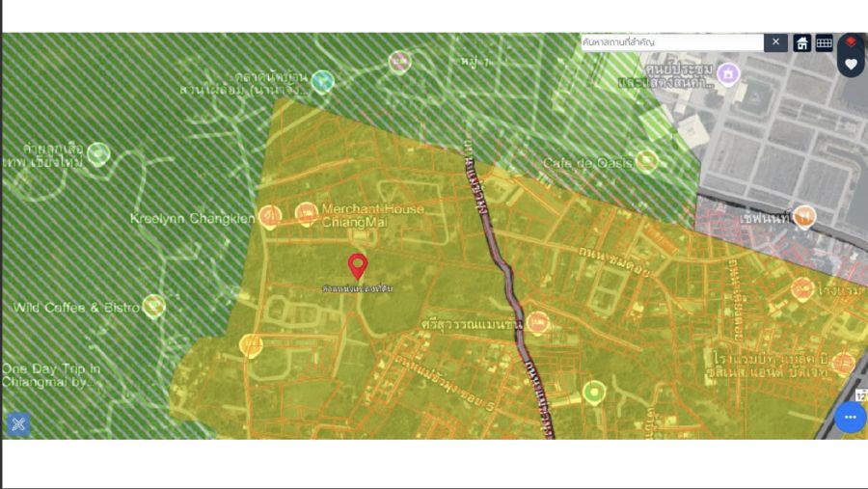Image resolution: width=868 pixels, height=489 pixels.
Task: Click the purple convention center marker
Action: (x=728, y=73)
